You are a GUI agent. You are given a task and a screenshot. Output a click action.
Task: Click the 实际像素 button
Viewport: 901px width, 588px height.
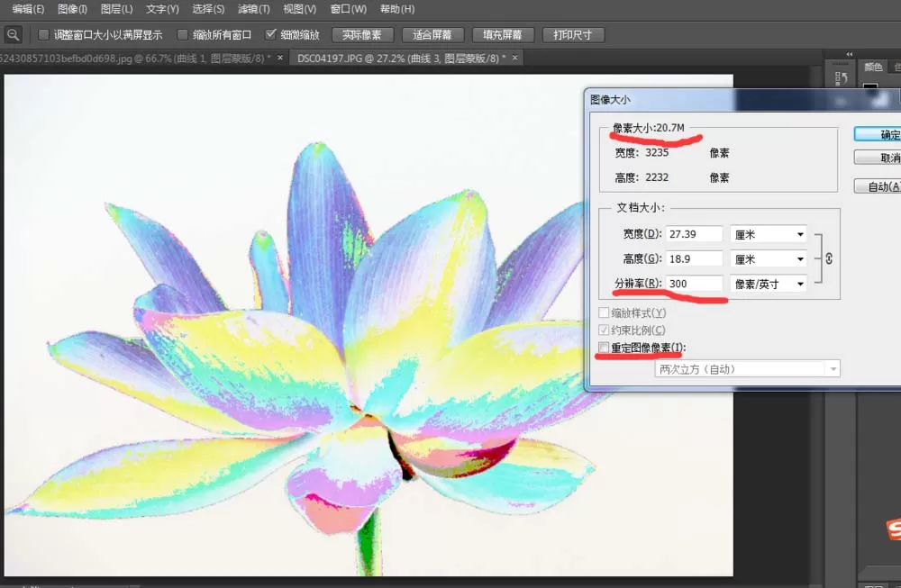(362, 35)
